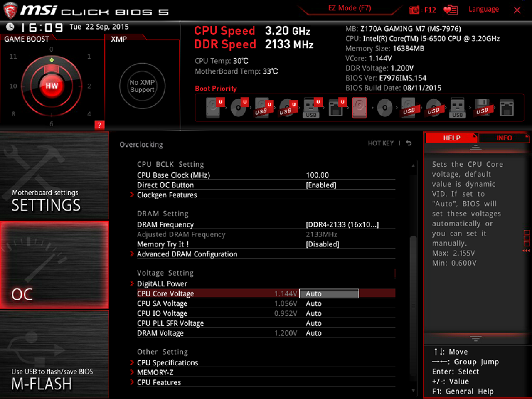Image resolution: width=532 pixels, height=399 pixels.
Task: Select the CPU Base Clock 100.00 value
Action: (x=317, y=175)
